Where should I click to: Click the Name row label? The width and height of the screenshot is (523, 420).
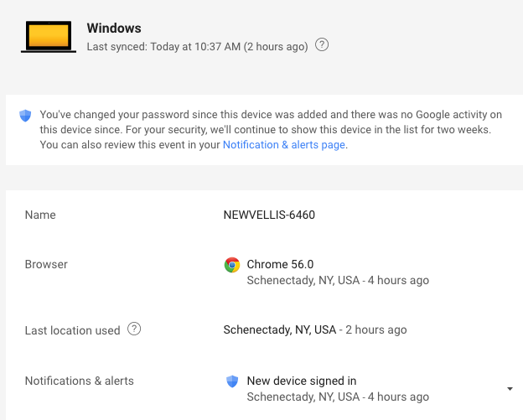pos(40,215)
